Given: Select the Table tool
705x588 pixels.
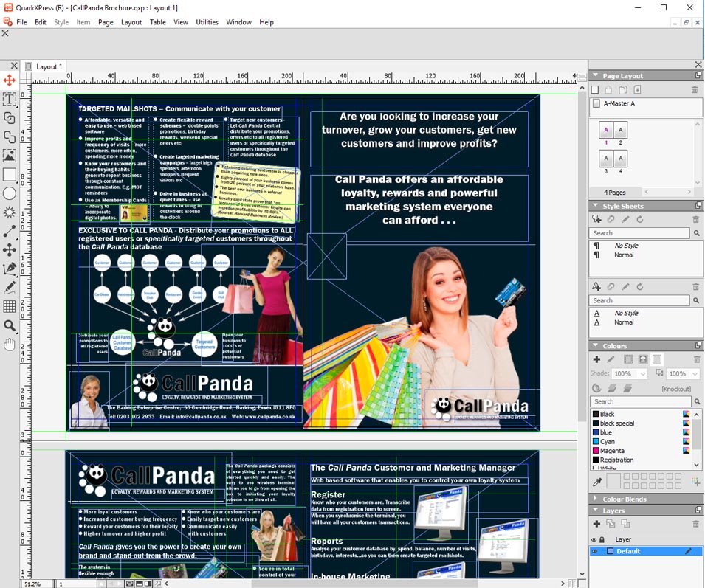Looking at the screenshot, I should tap(10, 306).
